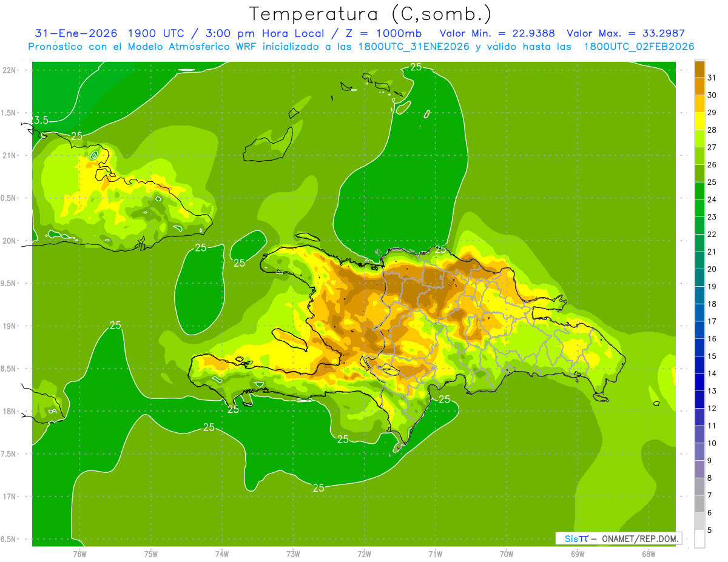Click the '74W' longitude axis label
Image resolution: width=728 pixels, height=562 pixels.
pos(222,554)
